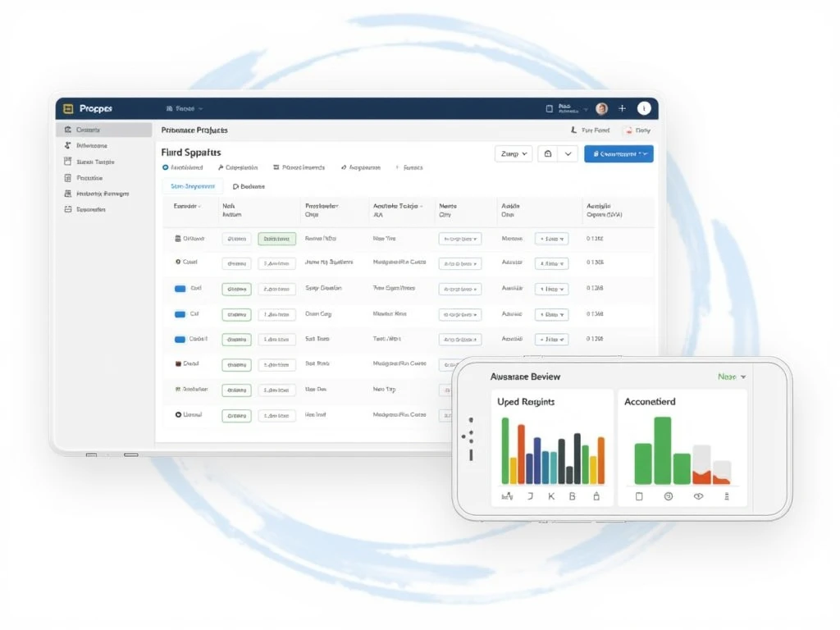Click the person icon beside Fxe Fonel
The height and width of the screenshot is (630, 840).
coord(573,130)
